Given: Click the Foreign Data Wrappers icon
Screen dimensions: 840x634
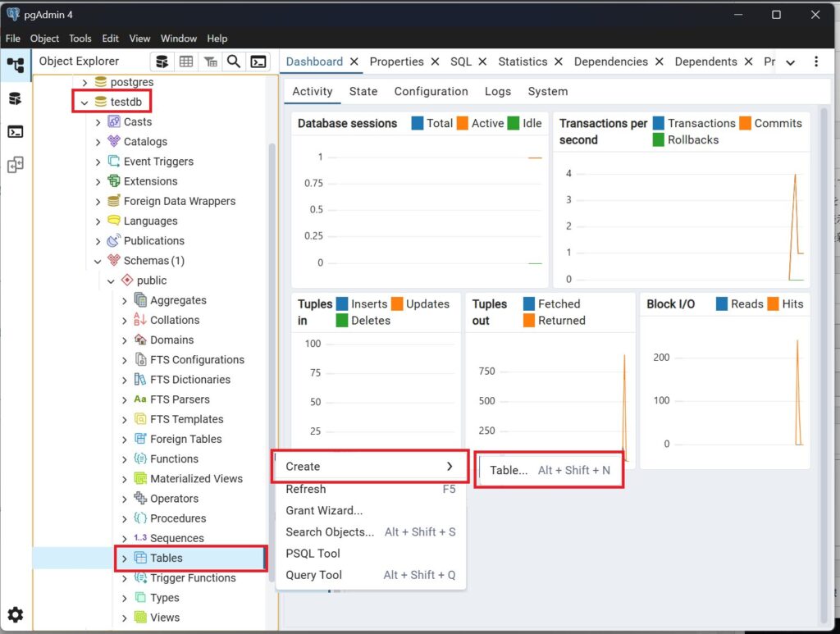Looking at the screenshot, I should (x=113, y=201).
